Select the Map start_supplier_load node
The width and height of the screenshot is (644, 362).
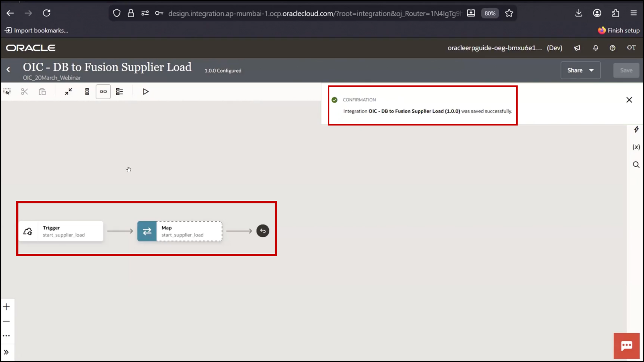tap(180, 231)
